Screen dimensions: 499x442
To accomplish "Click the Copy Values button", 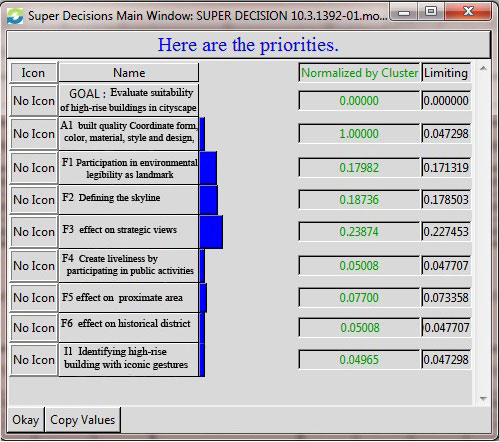I will pos(83,420).
